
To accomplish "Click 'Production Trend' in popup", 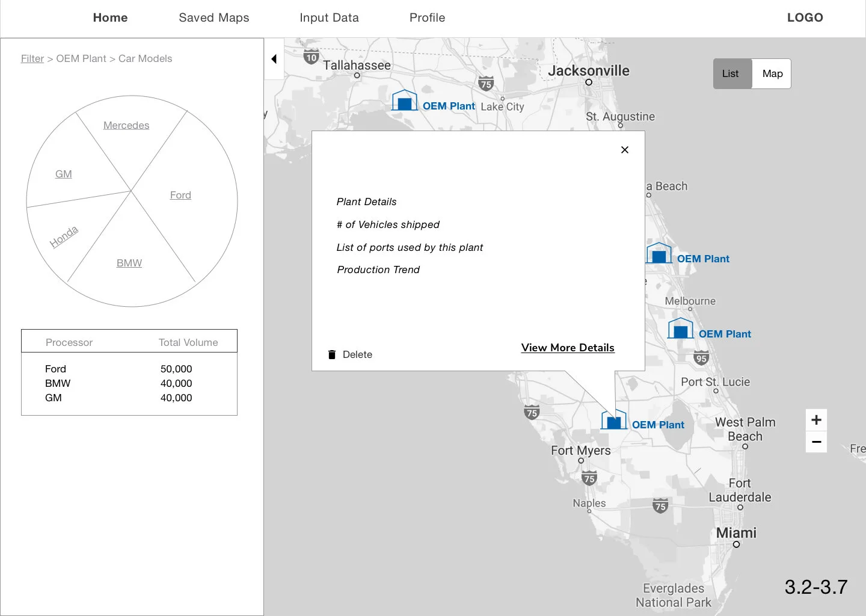I will (x=378, y=269).
